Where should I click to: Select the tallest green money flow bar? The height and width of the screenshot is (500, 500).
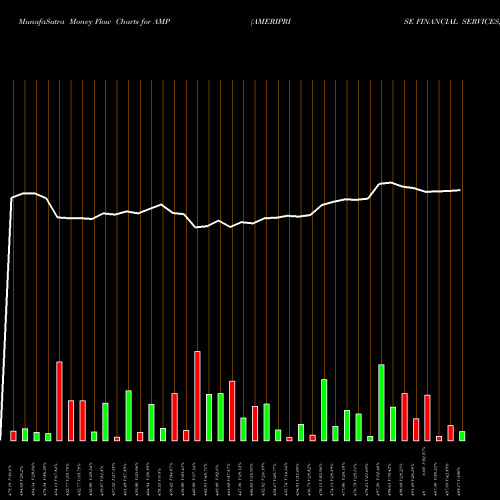[x=381, y=403]
